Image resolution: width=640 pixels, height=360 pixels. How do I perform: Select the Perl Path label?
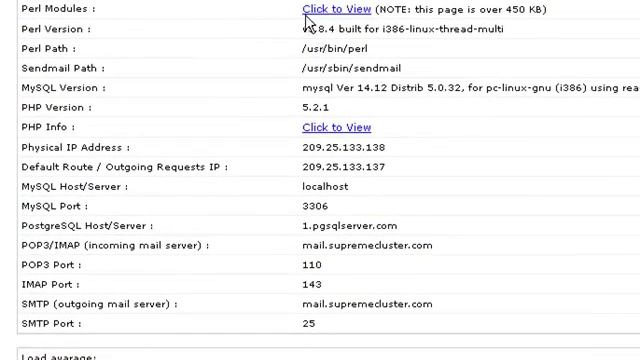pos(48,49)
